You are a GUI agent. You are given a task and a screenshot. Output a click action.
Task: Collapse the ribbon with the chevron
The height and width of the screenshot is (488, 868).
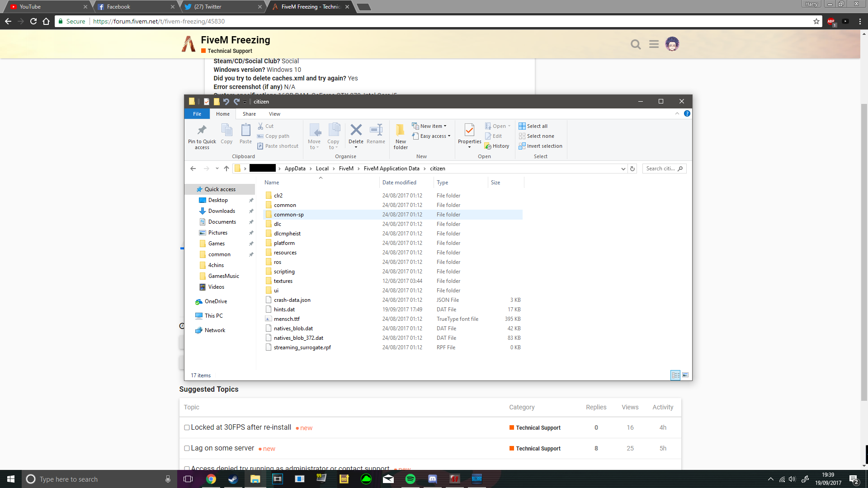[677, 114]
